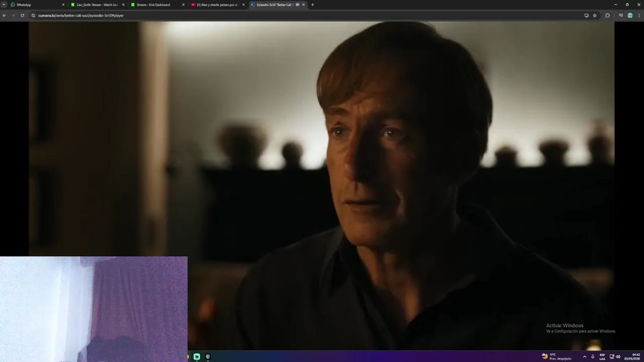Open the green app in taskbar

coord(197,356)
